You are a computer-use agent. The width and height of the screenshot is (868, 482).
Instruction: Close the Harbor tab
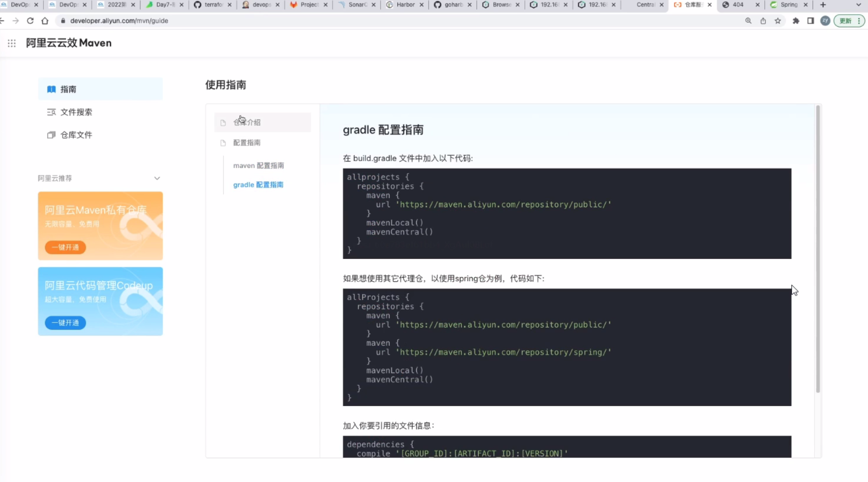(x=422, y=4)
